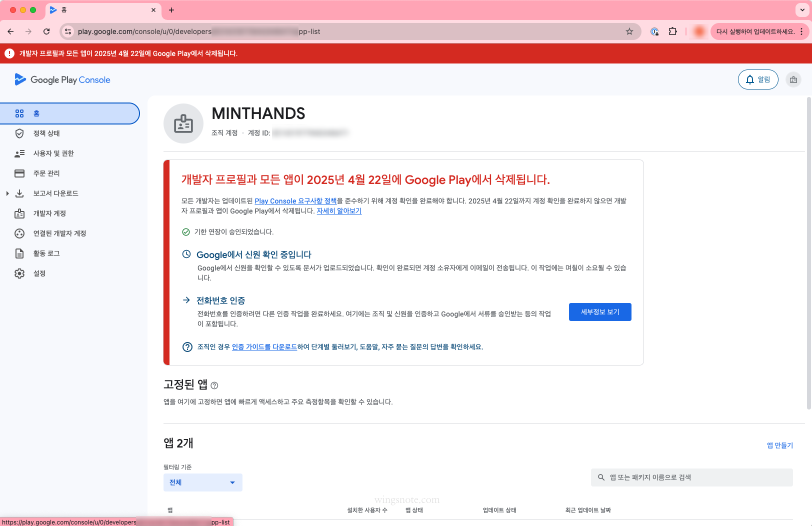Expand the 보고서 다운로드 arrow
The width and height of the screenshot is (812, 526).
click(x=7, y=193)
